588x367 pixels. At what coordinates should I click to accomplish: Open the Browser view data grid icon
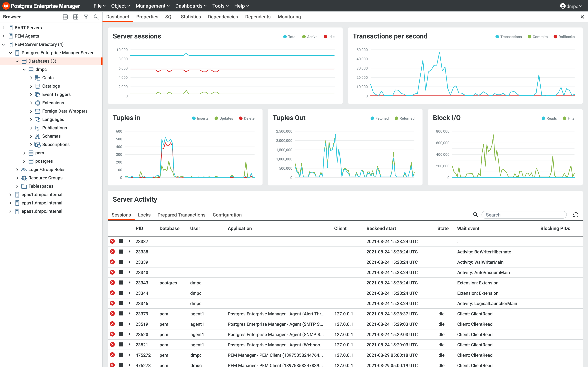tap(76, 17)
